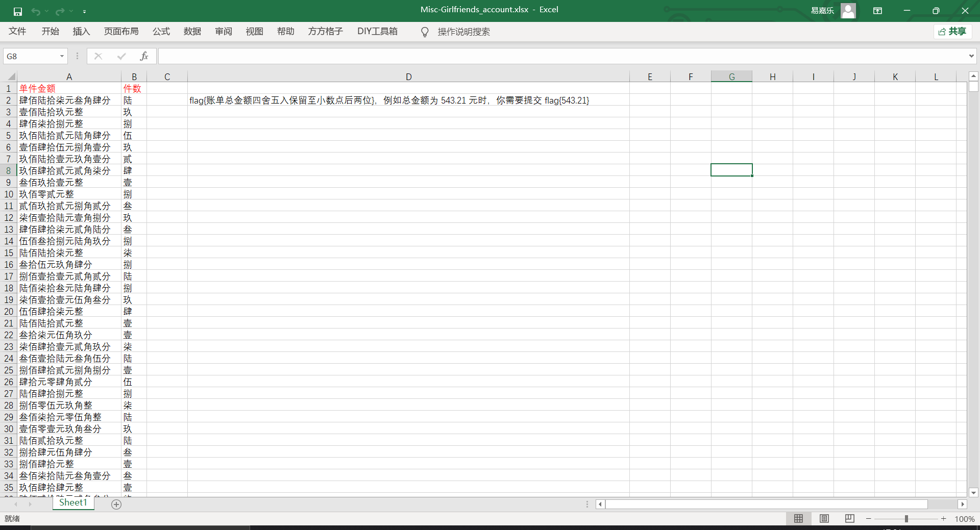Click the zoom in plus icon

tap(943, 518)
